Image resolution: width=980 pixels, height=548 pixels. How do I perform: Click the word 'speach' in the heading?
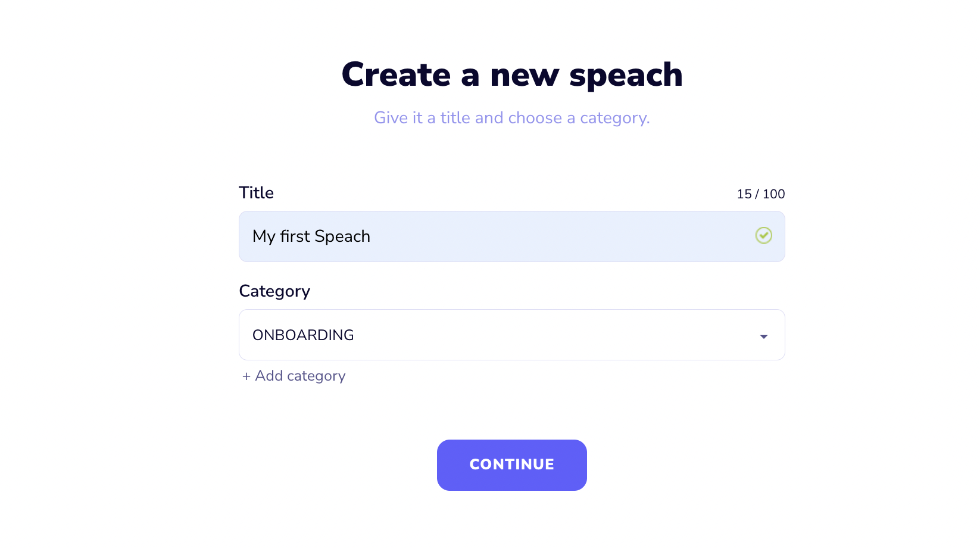tap(626, 76)
